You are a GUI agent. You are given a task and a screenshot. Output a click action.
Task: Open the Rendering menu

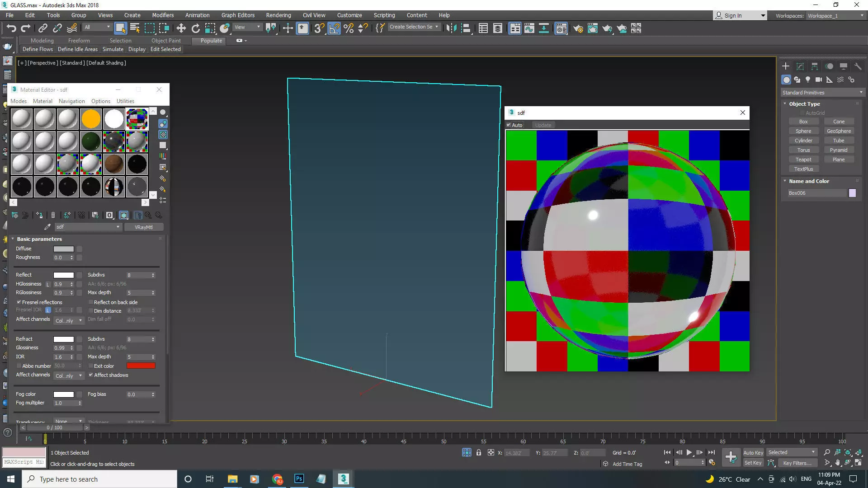click(278, 15)
